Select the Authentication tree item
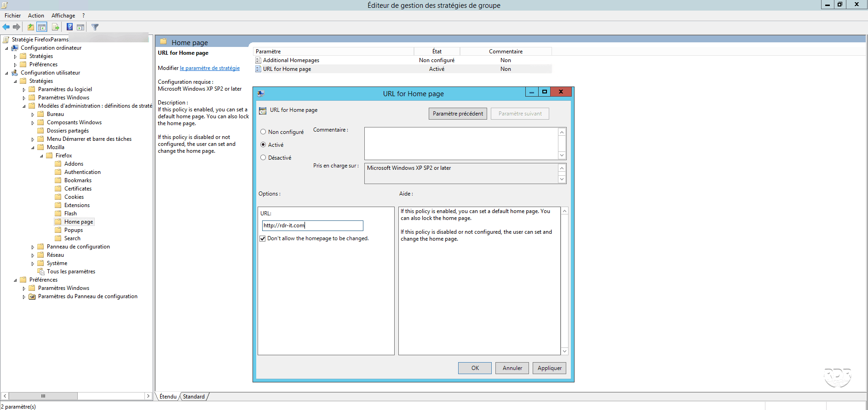 click(82, 172)
